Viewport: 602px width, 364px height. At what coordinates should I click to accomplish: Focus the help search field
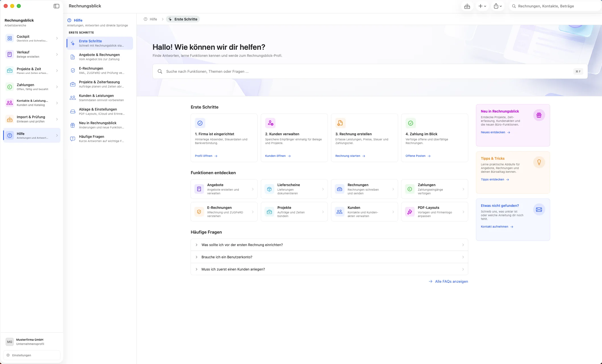370,71
